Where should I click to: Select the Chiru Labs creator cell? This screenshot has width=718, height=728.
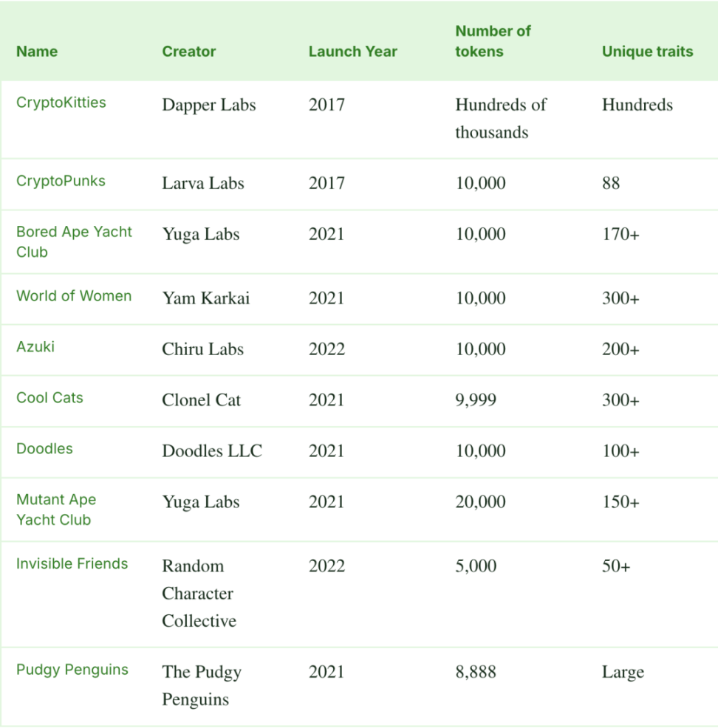[203, 349]
